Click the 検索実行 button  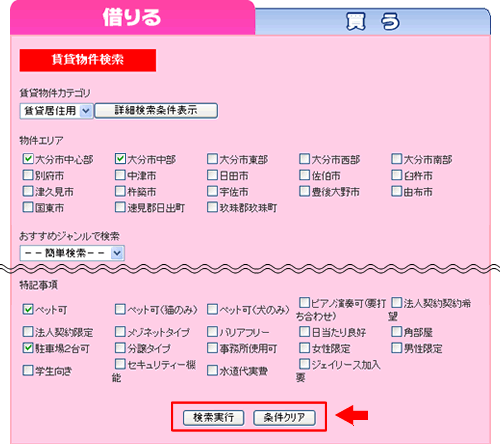point(213,417)
